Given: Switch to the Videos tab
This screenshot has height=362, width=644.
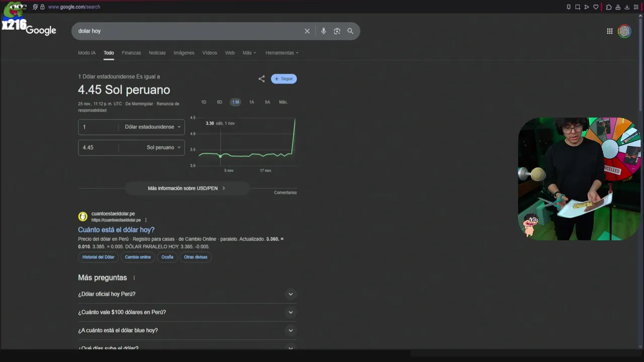Looking at the screenshot, I should click(209, 53).
